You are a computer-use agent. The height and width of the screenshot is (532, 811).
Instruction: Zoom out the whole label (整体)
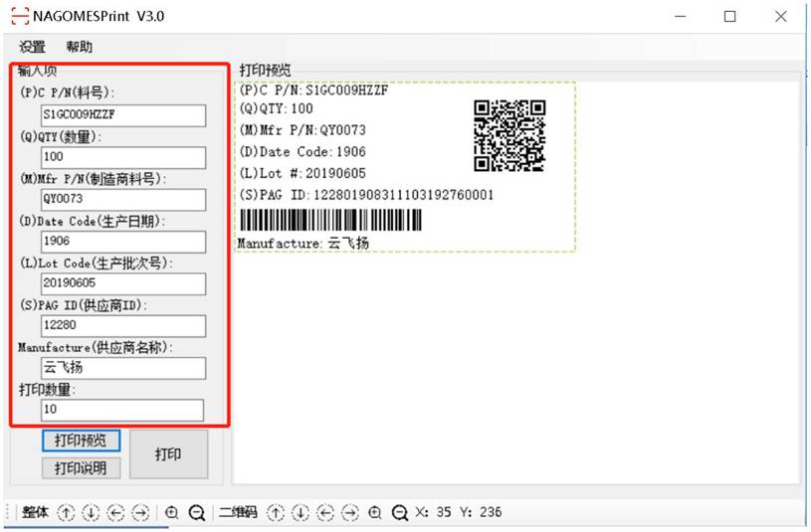pyautogui.click(x=197, y=513)
